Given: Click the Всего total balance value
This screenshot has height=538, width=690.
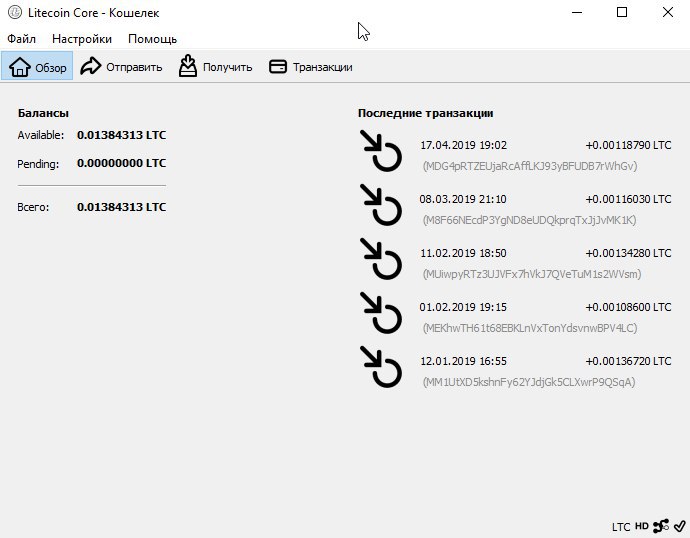Looking at the screenshot, I should click(121, 207).
